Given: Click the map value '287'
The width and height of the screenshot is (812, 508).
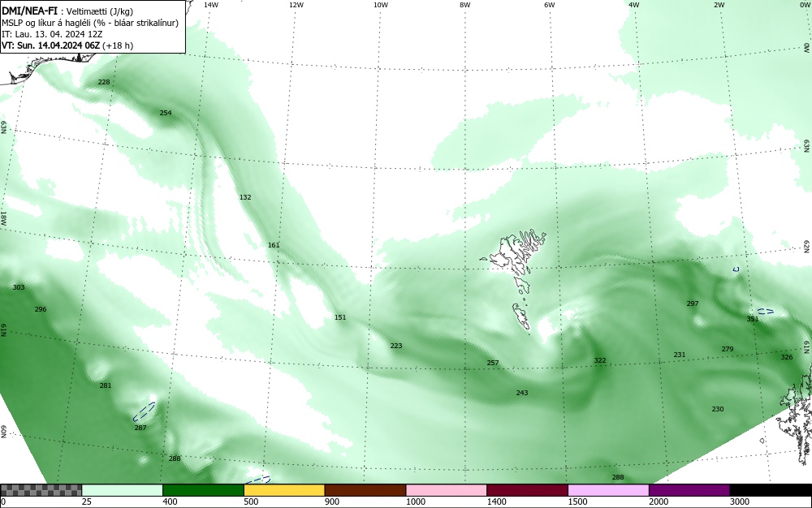Looking at the screenshot, I should (x=140, y=428).
